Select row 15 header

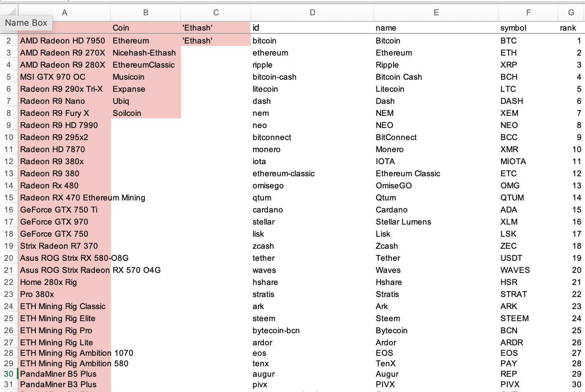[9, 198]
